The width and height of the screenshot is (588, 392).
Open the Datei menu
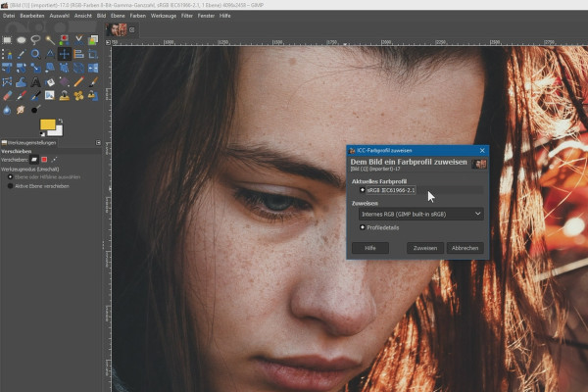[x=9, y=16]
